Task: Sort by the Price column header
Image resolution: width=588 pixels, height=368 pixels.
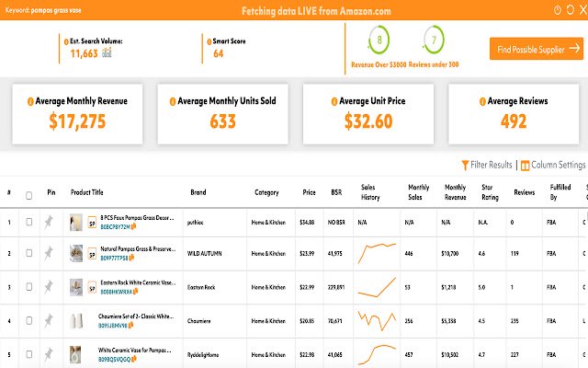Action: (309, 192)
